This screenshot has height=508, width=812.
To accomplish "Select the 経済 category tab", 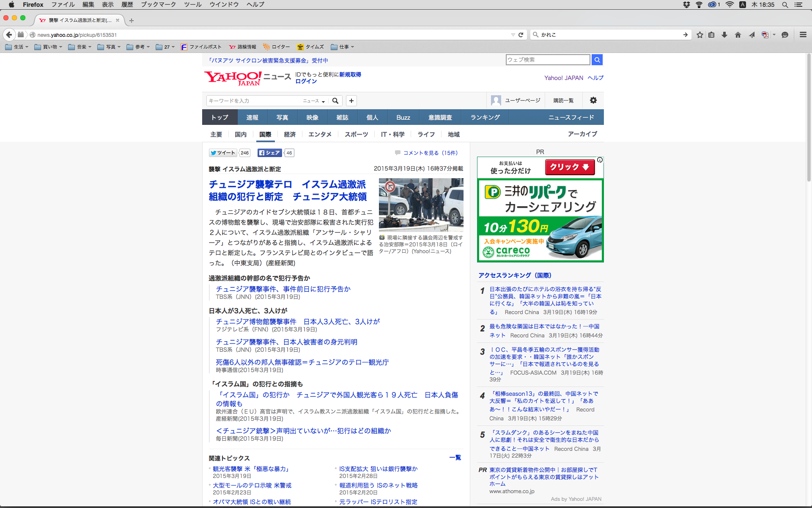I will tap(290, 134).
